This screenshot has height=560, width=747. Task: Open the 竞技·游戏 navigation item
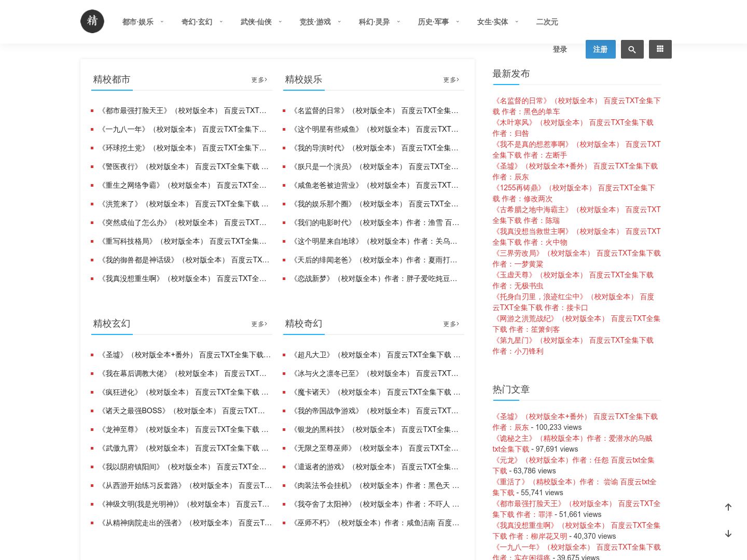[315, 22]
